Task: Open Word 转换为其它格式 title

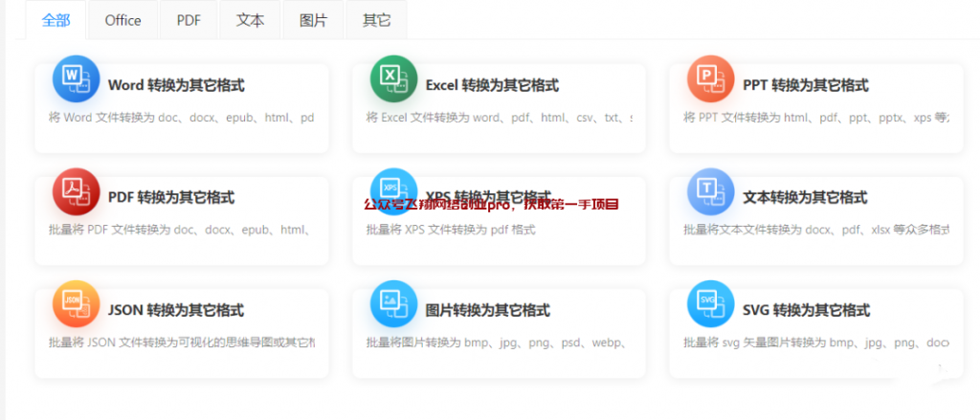Action: click(x=176, y=85)
